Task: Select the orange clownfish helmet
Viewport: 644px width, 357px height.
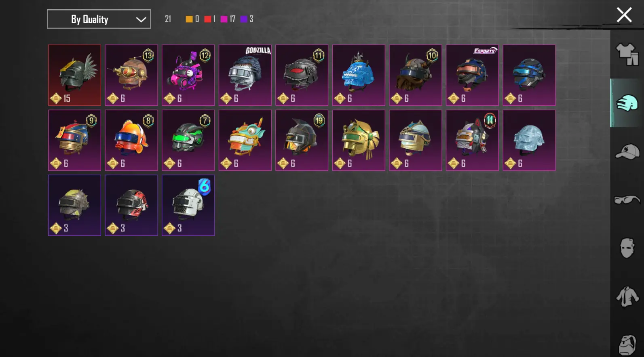Action: click(x=131, y=140)
